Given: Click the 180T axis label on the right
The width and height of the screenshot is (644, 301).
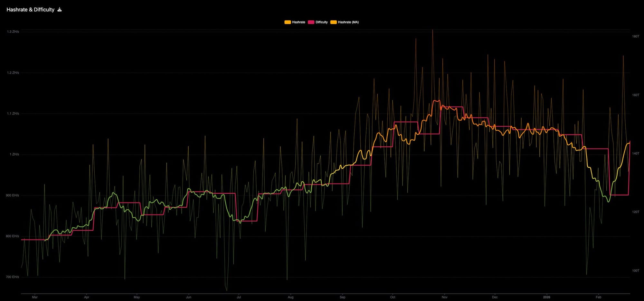Looking at the screenshot, I should [x=636, y=36].
